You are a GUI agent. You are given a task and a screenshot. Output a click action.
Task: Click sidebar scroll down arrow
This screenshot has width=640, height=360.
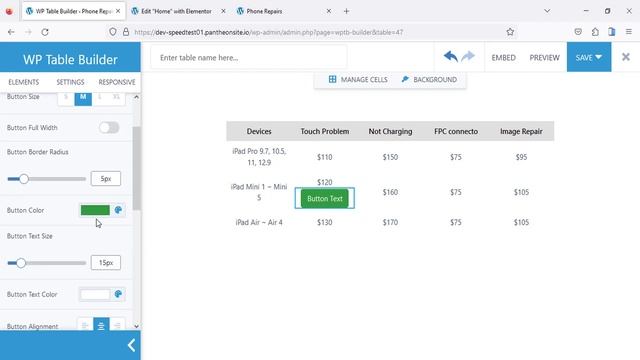[x=136, y=326]
